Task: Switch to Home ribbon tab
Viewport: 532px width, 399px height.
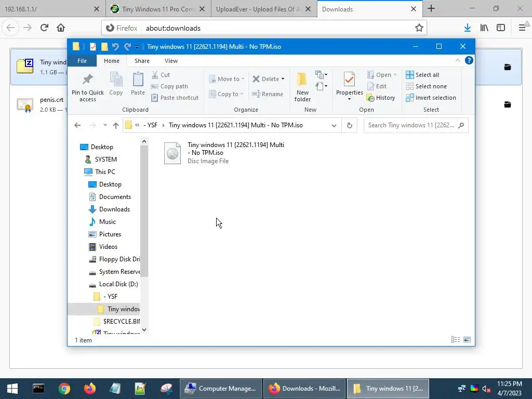Action: 112,61
